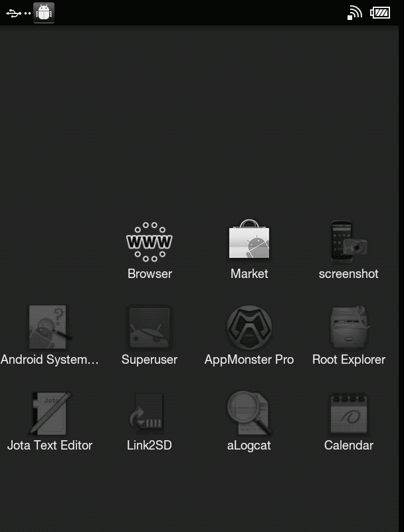Image resolution: width=404 pixels, height=532 pixels.
Task: Open the Calendar app icon
Action: [x=349, y=413]
